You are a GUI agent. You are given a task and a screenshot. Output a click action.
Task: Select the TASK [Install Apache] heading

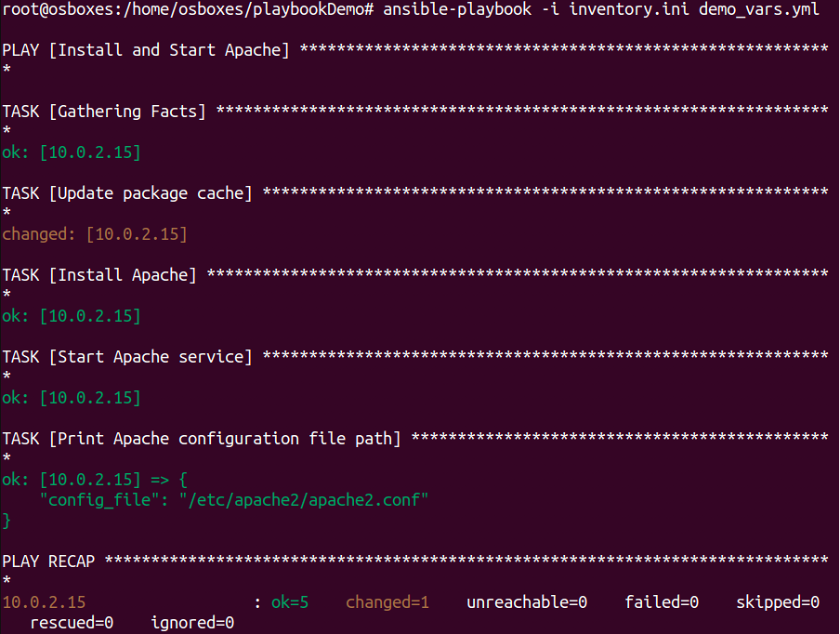coord(98,274)
